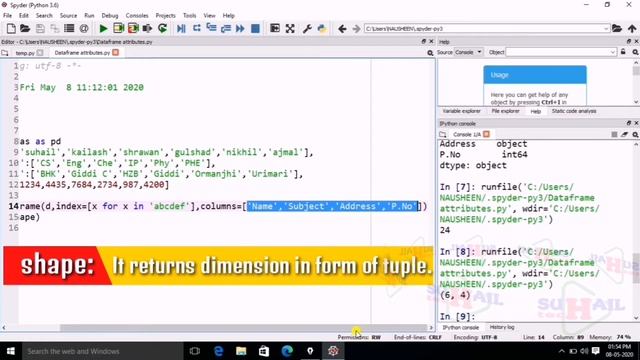The image size is (640, 360).
Task: Change to the parent directory
Action: [632, 29]
